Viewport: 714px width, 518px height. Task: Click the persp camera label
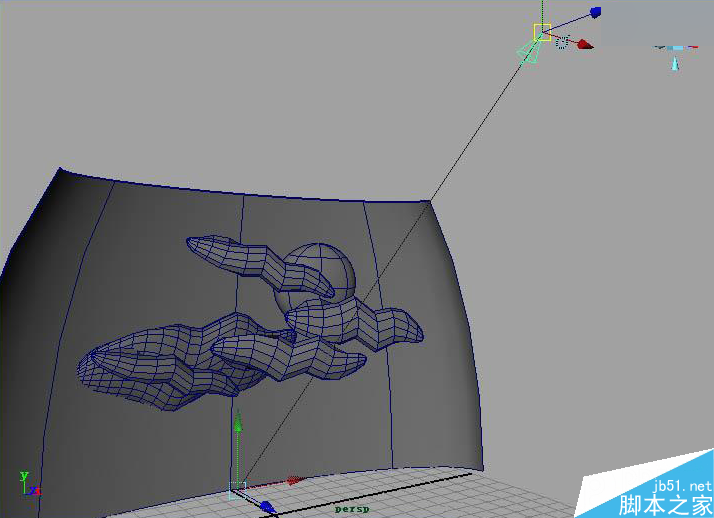point(352,509)
